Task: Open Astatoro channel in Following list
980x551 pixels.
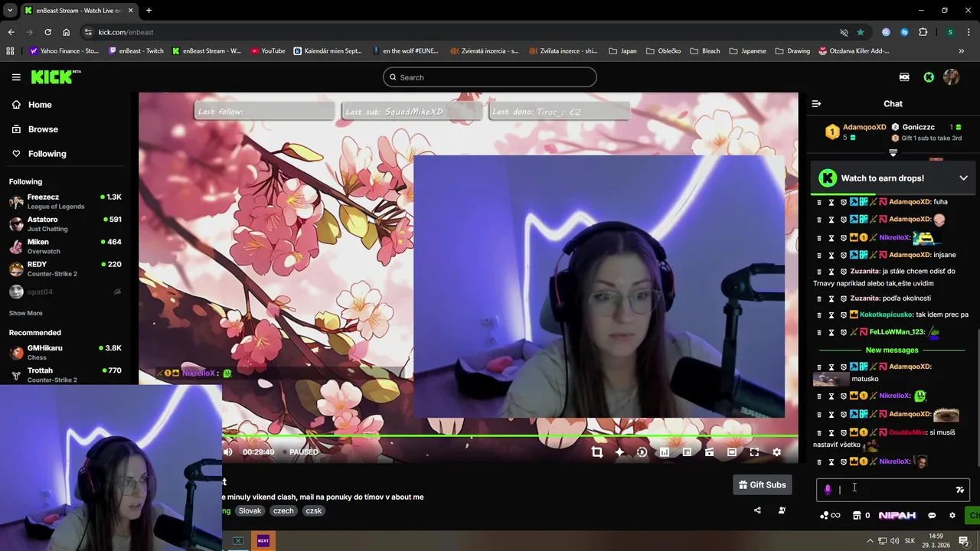Action: coord(65,223)
